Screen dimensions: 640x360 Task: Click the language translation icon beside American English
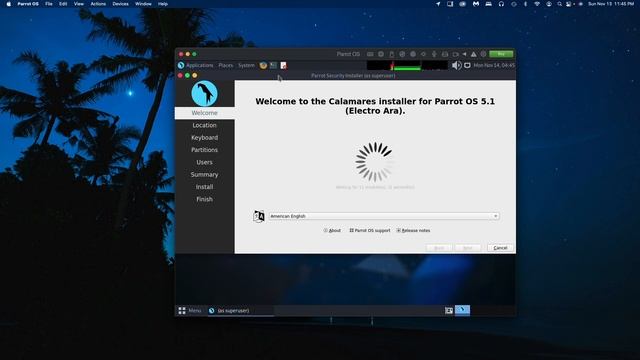pos(259,216)
